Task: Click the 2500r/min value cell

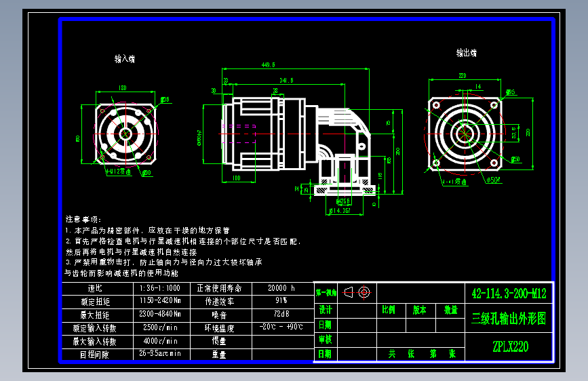Action: pyautogui.click(x=161, y=328)
